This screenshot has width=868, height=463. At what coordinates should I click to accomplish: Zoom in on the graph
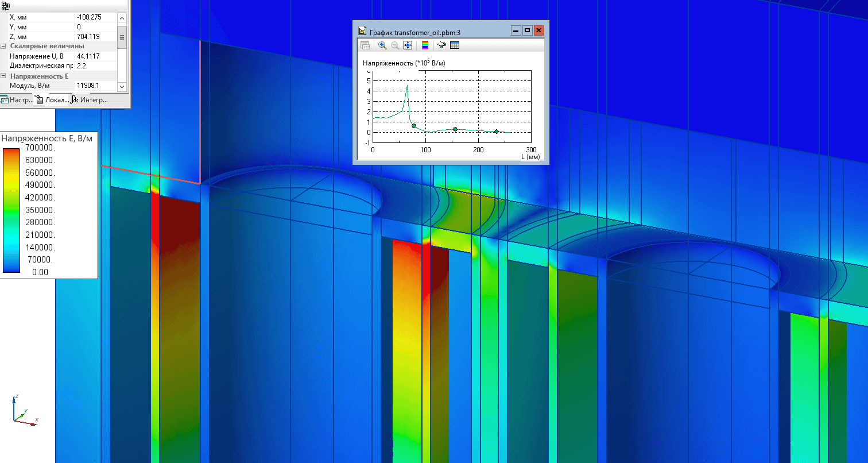[382, 45]
